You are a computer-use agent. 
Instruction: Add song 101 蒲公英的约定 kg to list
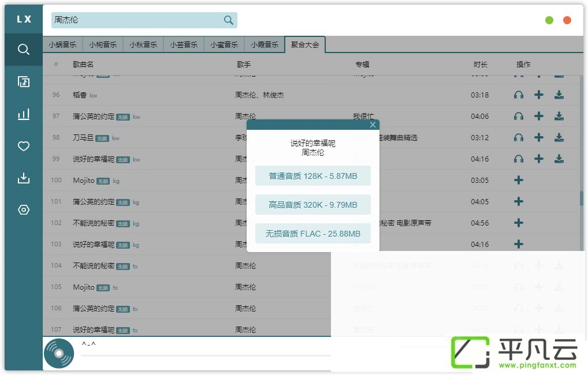click(x=519, y=201)
